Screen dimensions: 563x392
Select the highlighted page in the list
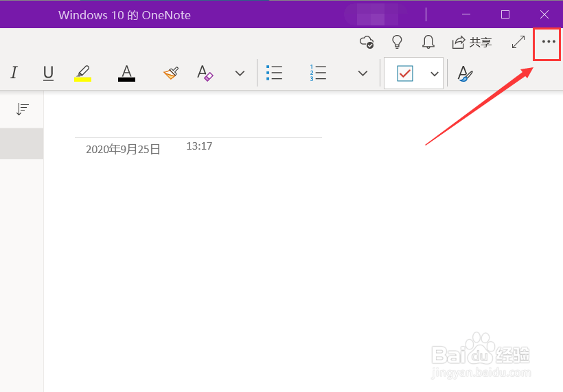point(21,143)
